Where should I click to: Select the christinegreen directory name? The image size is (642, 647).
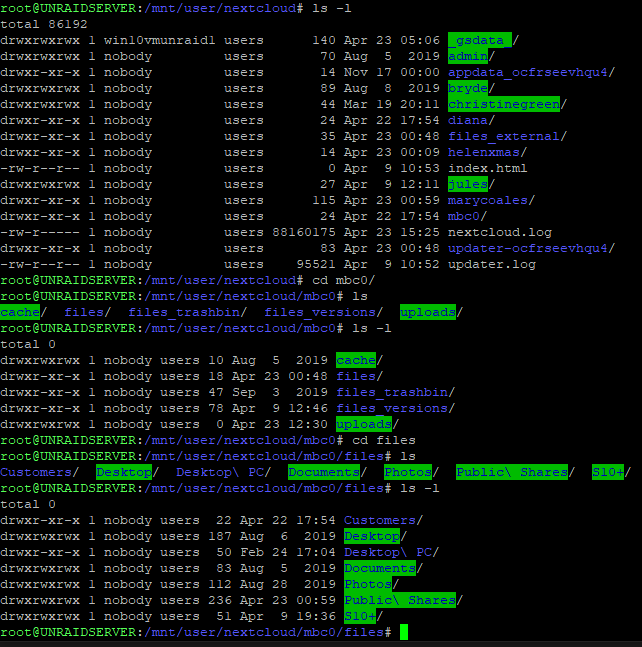click(504, 104)
